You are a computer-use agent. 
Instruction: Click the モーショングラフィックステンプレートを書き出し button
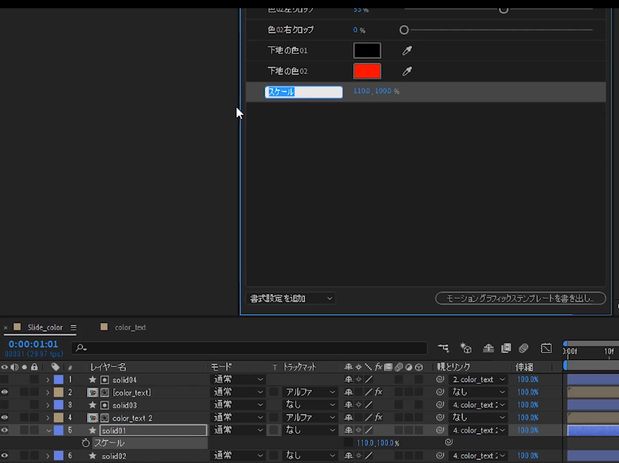click(520, 298)
